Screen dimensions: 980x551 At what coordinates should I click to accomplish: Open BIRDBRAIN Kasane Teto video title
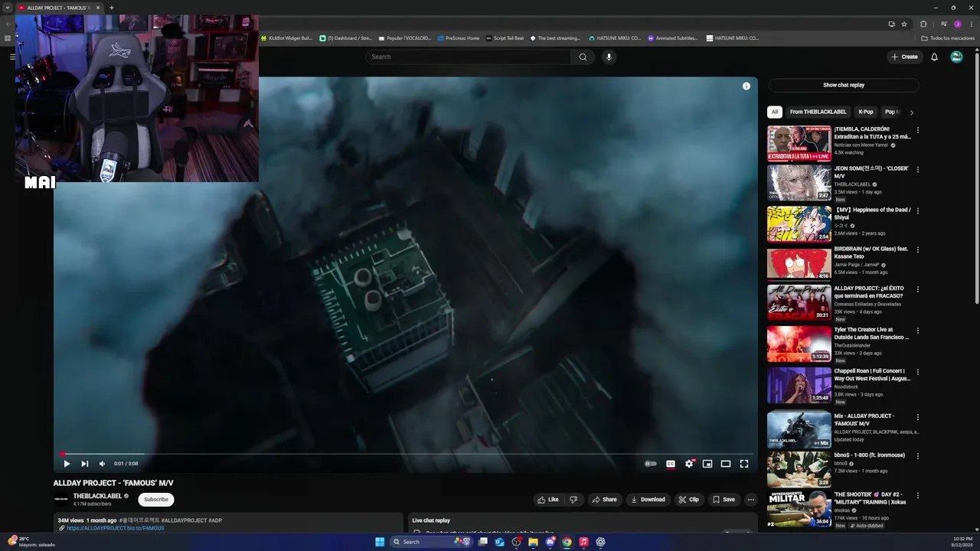(x=871, y=253)
